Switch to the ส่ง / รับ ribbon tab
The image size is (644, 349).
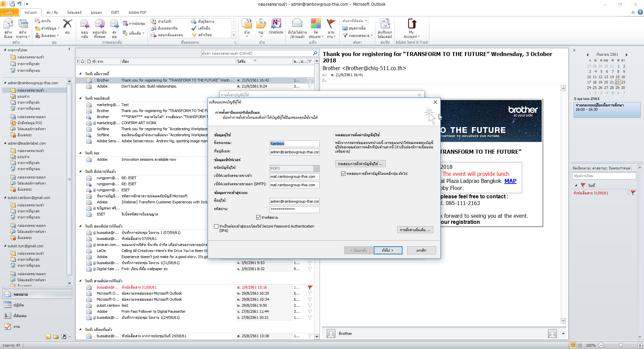52,12
